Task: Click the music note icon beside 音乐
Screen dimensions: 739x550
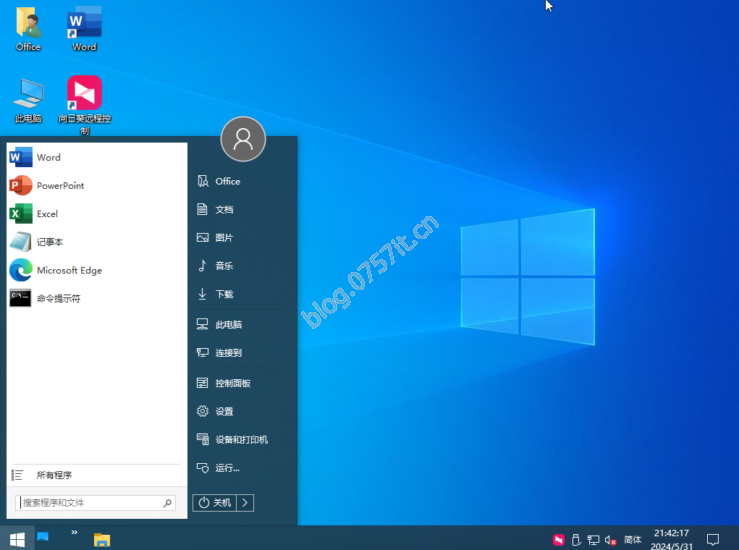Action: (202, 266)
